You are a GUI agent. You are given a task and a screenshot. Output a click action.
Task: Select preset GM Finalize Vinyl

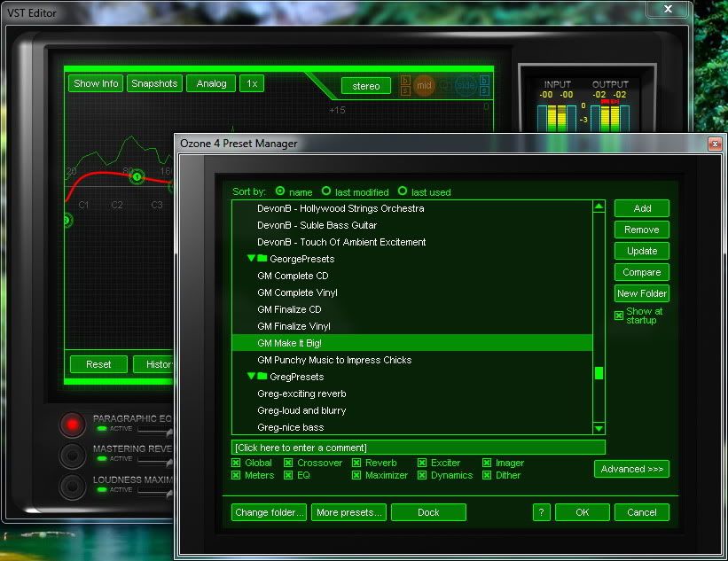(412, 326)
